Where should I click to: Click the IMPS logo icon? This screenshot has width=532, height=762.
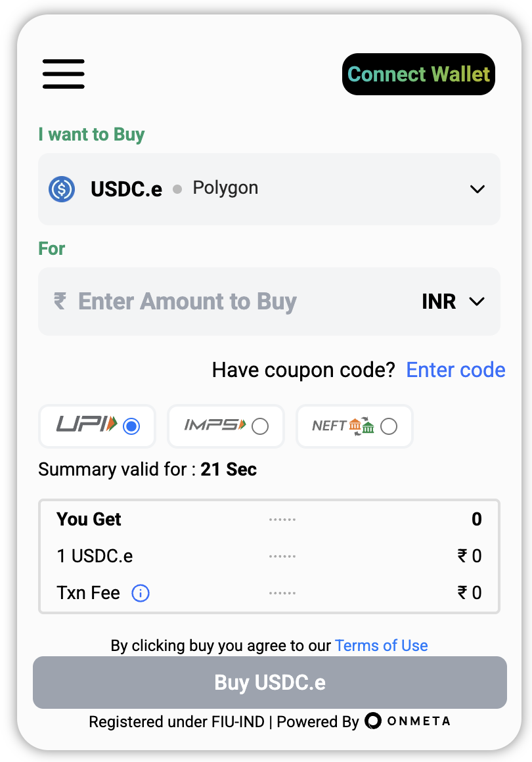point(215,426)
